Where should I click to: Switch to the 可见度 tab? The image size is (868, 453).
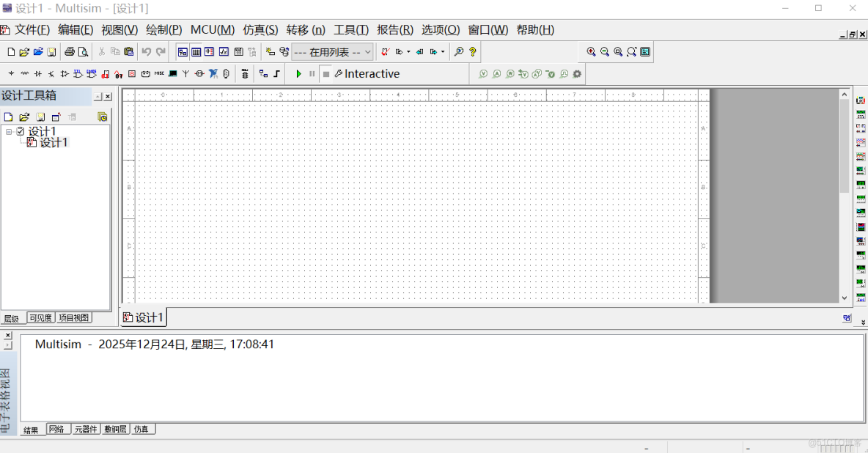click(x=40, y=318)
